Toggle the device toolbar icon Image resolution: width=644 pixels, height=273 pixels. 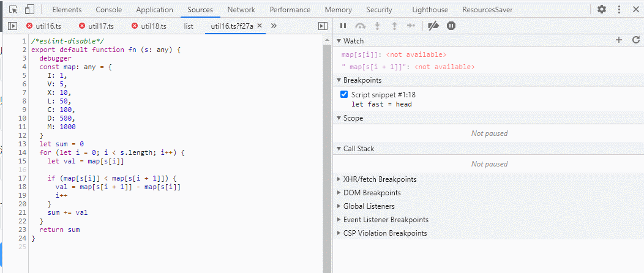point(29,10)
